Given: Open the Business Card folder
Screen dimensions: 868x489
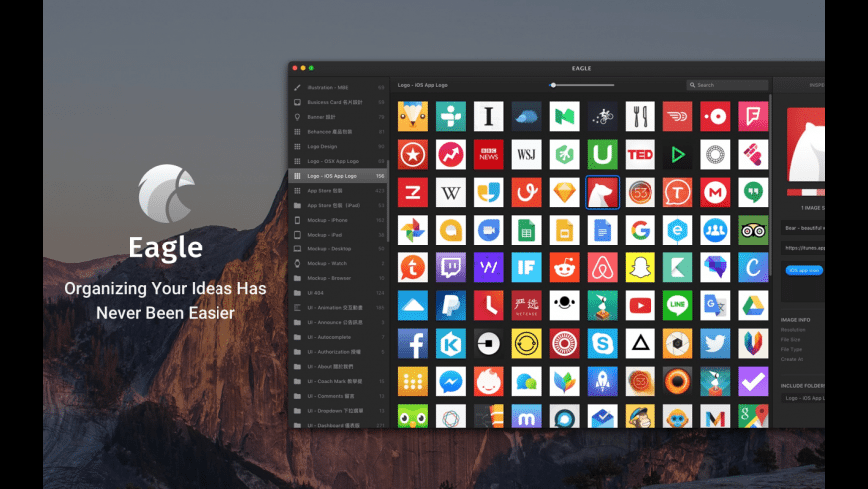Looking at the screenshot, I should coord(338,102).
